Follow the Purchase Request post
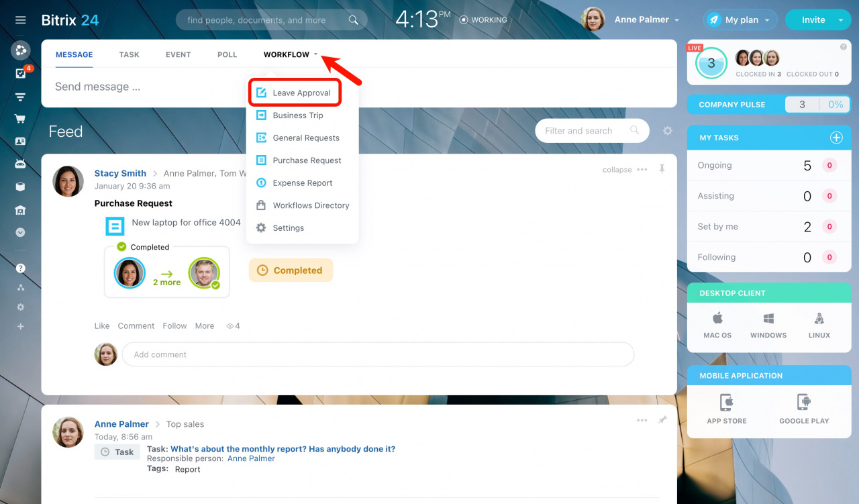The height and width of the screenshot is (504, 859). [174, 325]
